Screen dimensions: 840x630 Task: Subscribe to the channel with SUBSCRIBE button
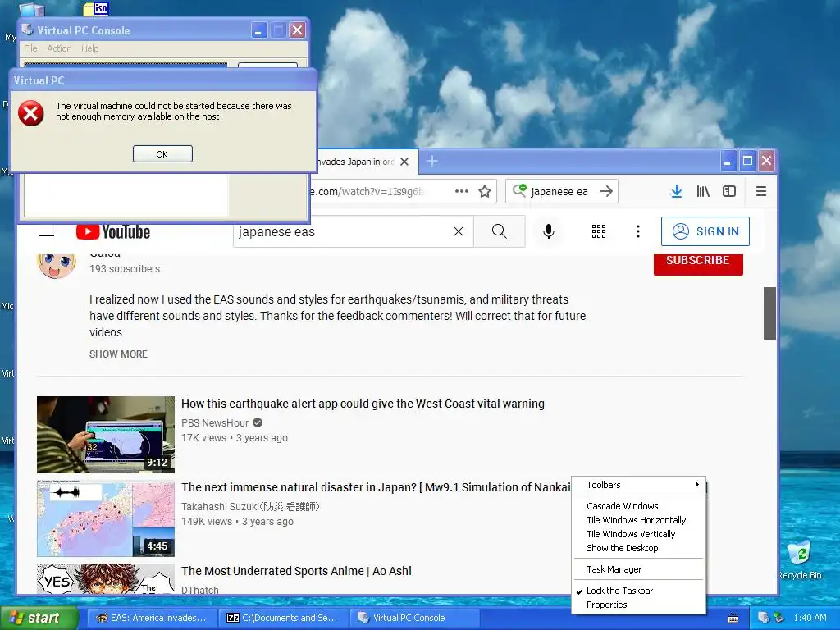pos(698,262)
